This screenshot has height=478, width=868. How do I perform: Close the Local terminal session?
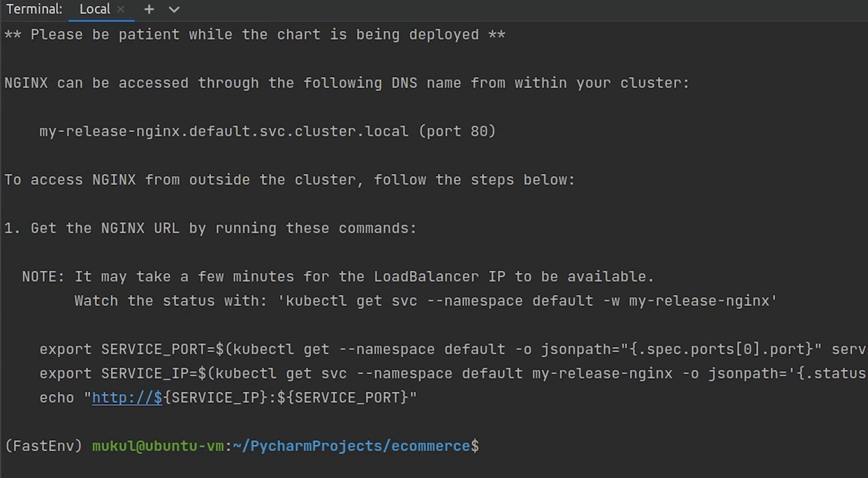point(121,10)
